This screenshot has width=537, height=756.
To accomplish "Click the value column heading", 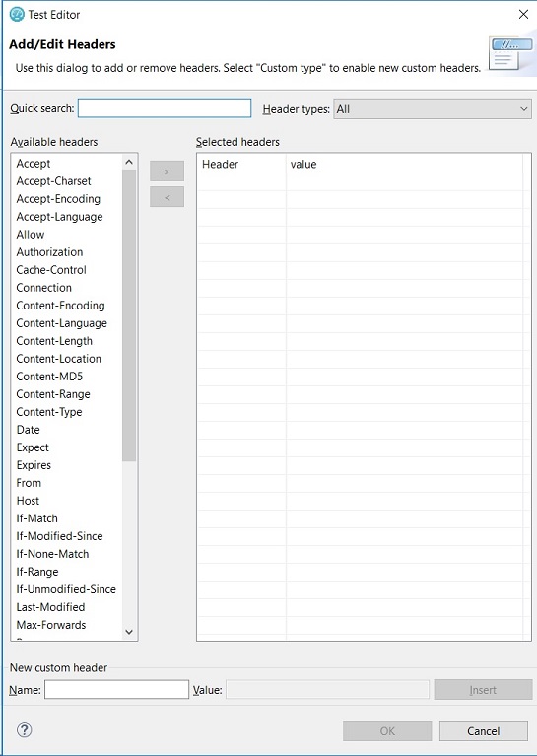I will [x=303, y=164].
